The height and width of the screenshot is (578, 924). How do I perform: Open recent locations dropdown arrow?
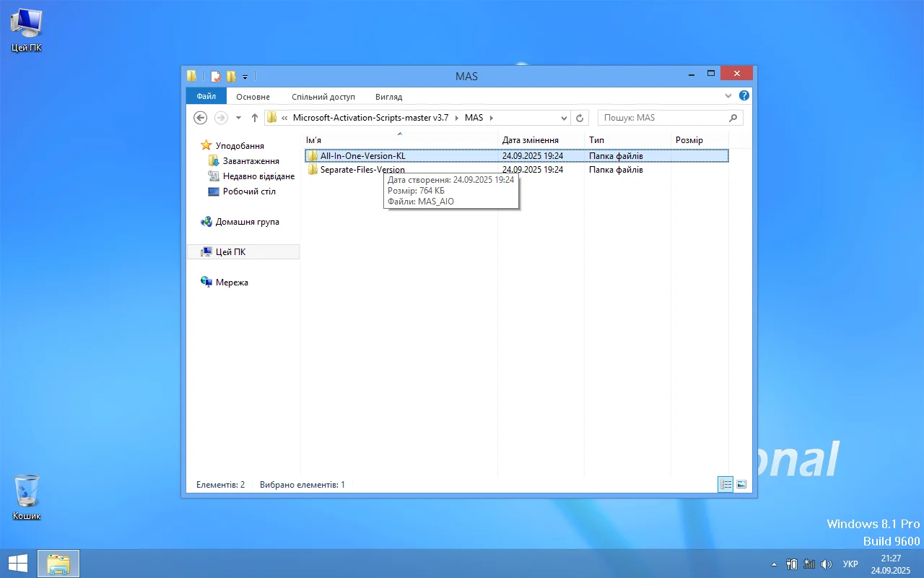coord(238,118)
